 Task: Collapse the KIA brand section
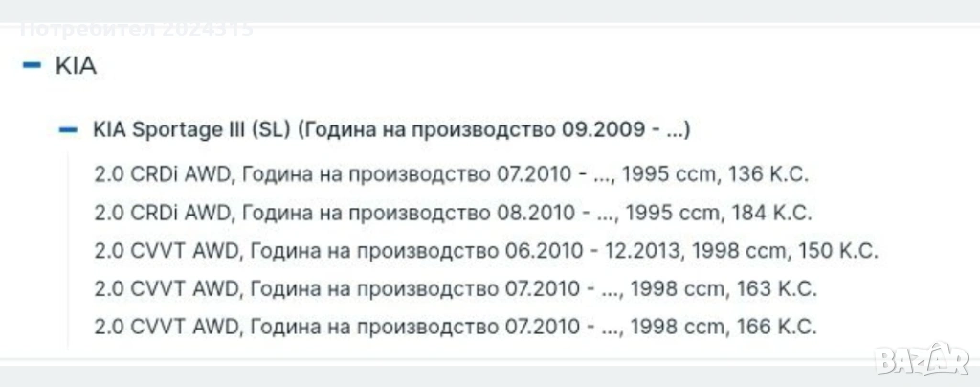(x=33, y=66)
